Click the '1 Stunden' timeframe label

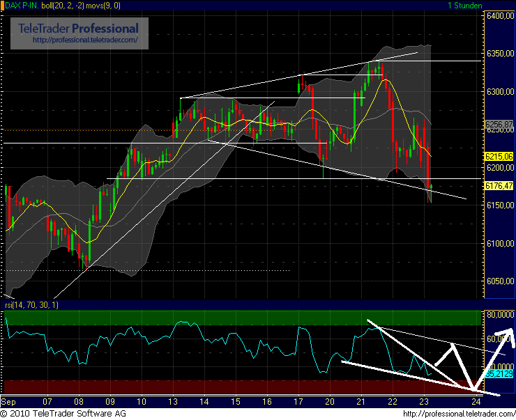tap(464, 6)
